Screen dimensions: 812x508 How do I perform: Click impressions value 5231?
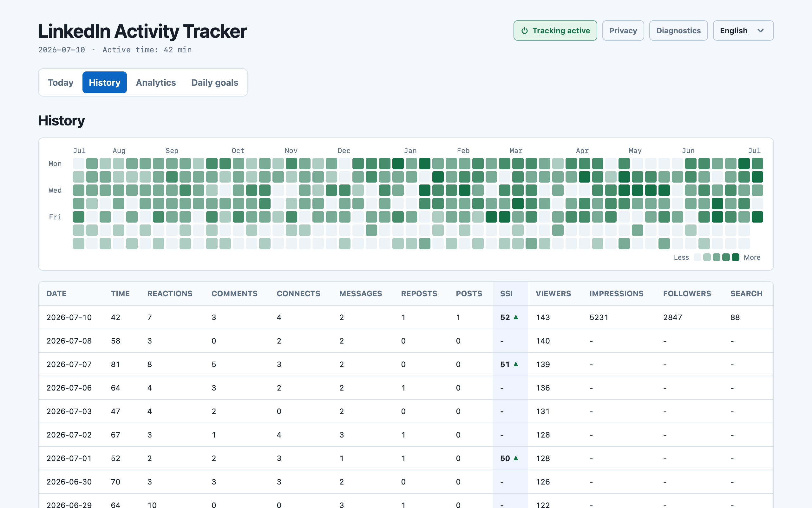click(x=599, y=317)
